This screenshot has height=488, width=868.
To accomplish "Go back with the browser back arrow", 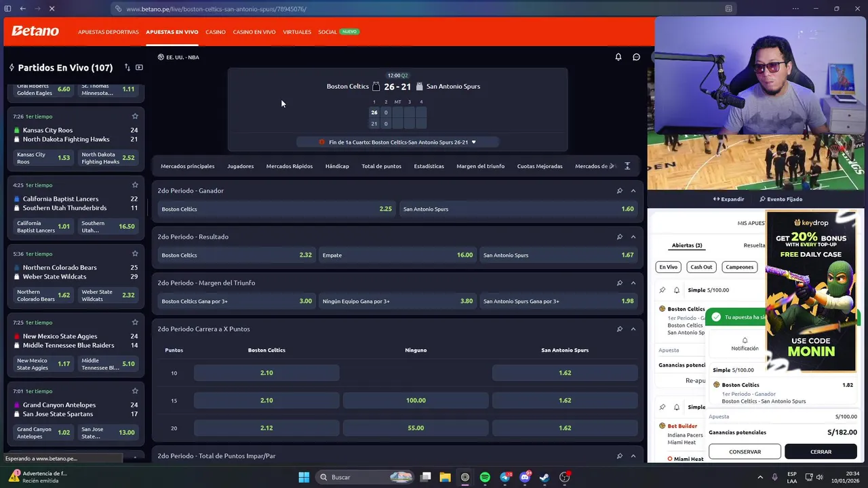I will click(x=22, y=9).
